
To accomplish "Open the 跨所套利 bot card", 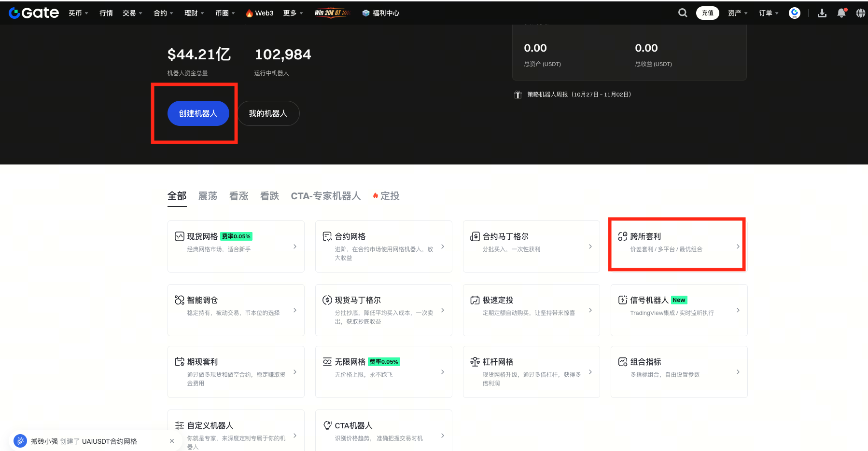I will 678,244.
